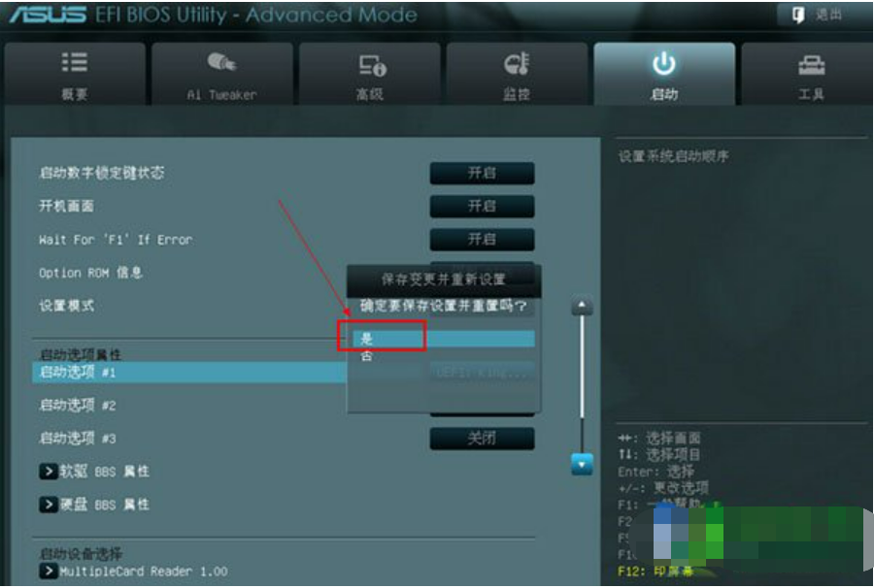
Task: Open the 工具 tool tab icon
Action: (812, 65)
